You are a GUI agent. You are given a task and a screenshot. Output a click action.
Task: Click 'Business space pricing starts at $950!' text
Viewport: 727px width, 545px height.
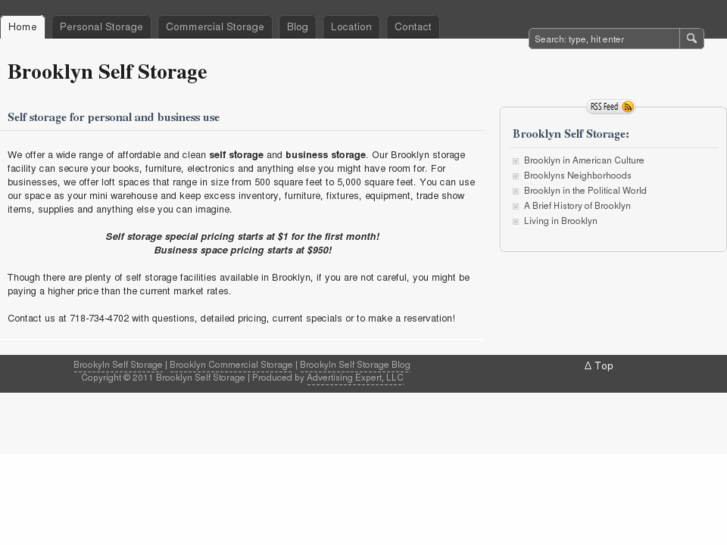click(242, 250)
